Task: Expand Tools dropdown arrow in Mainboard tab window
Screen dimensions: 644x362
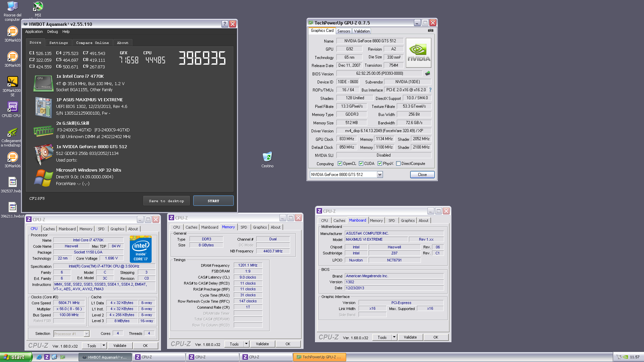Action: pos(394,337)
